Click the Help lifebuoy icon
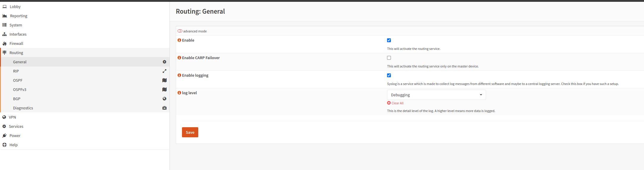The image size is (644, 170). pyautogui.click(x=4, y=145)
